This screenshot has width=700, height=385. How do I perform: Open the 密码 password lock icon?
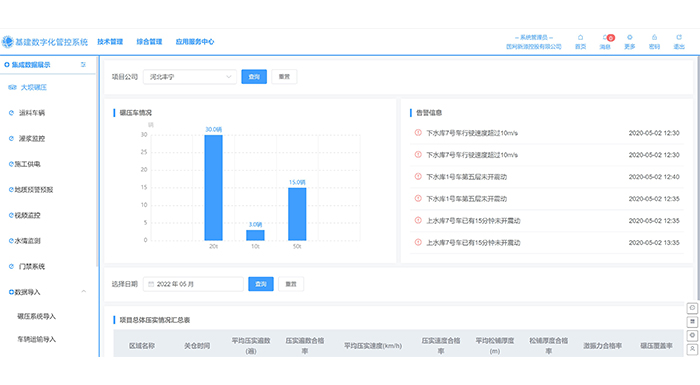pos(654,38)
